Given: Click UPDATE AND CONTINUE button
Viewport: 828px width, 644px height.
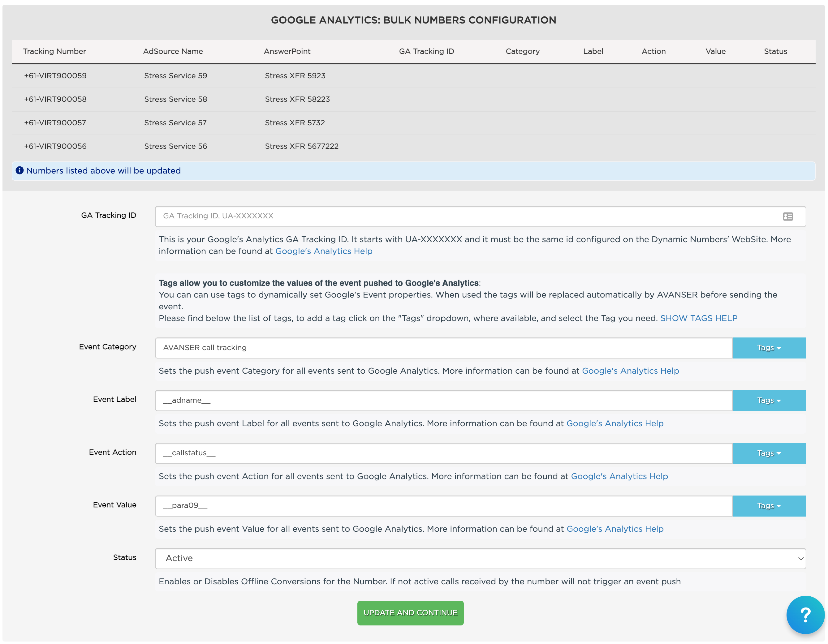Looking at the screenshot, I should [x=410, y=612].
